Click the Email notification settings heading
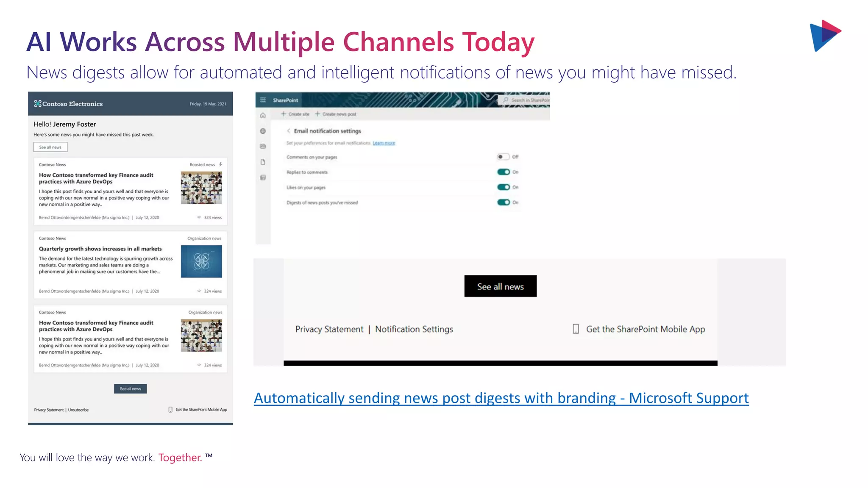868x488 pixels. coord(328,131)
